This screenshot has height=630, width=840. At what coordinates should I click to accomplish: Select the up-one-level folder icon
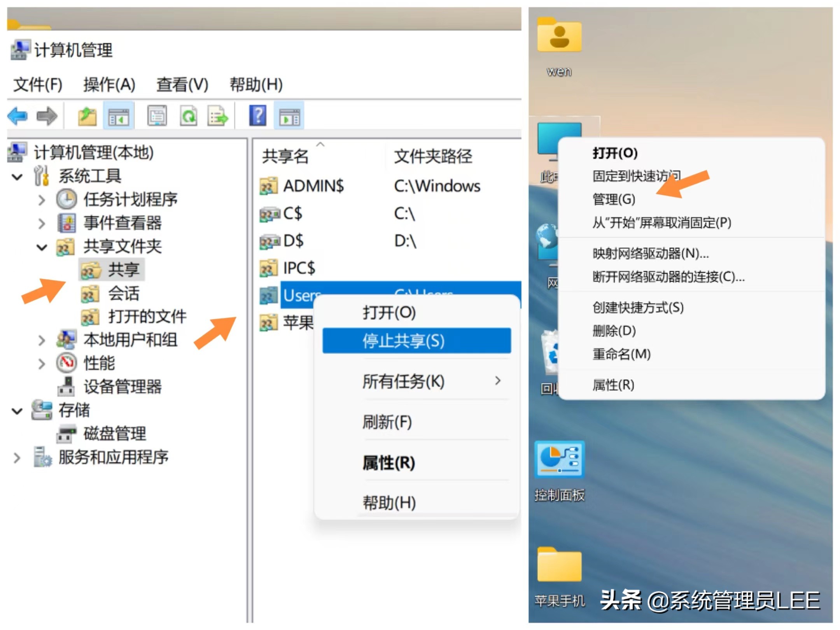(87, 115)
